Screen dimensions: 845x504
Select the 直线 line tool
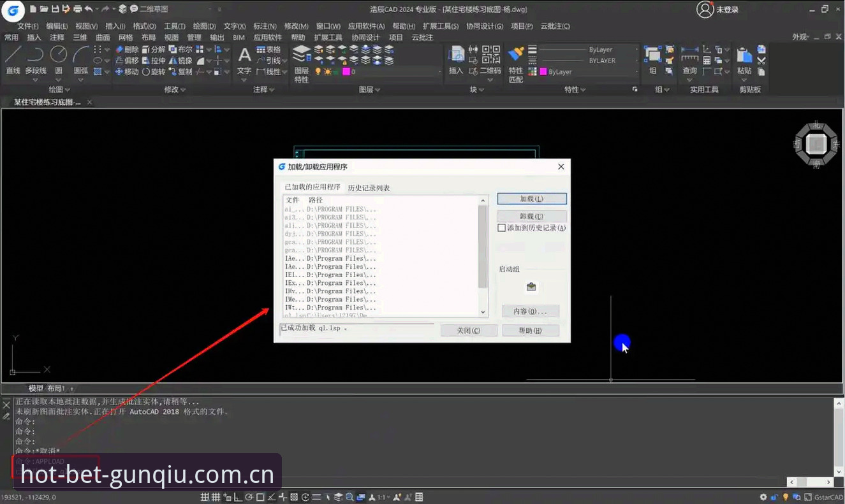click(x=13, y=61)
